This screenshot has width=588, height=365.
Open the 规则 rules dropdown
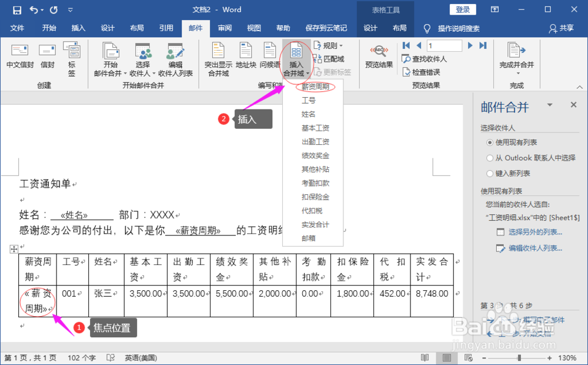tap(329, 45)
